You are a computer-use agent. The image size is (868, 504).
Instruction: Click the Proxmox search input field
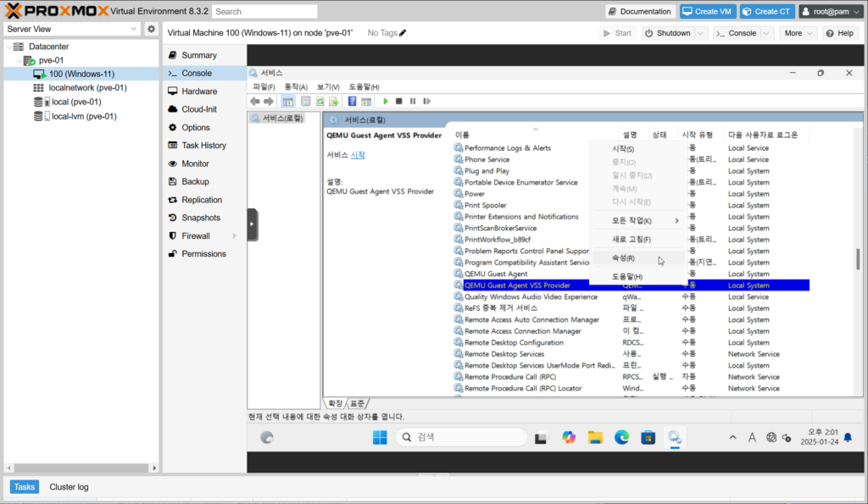pos(264,11)
